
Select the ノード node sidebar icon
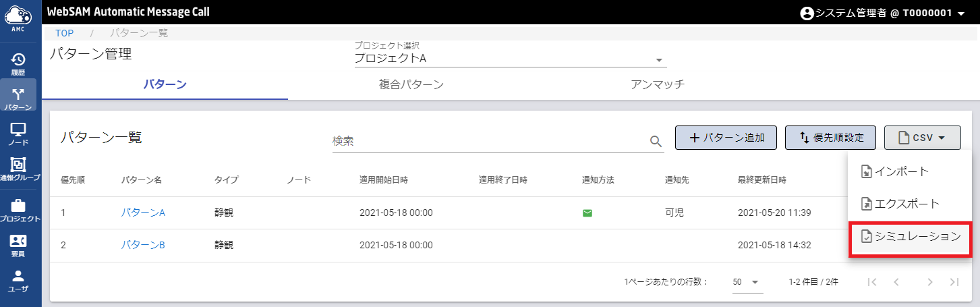[x=18, y=133]
